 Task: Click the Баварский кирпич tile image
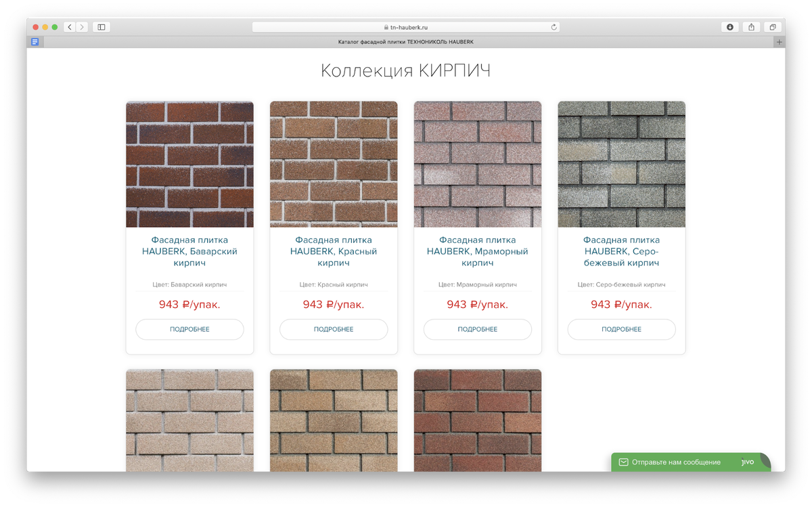click(189, 164)
